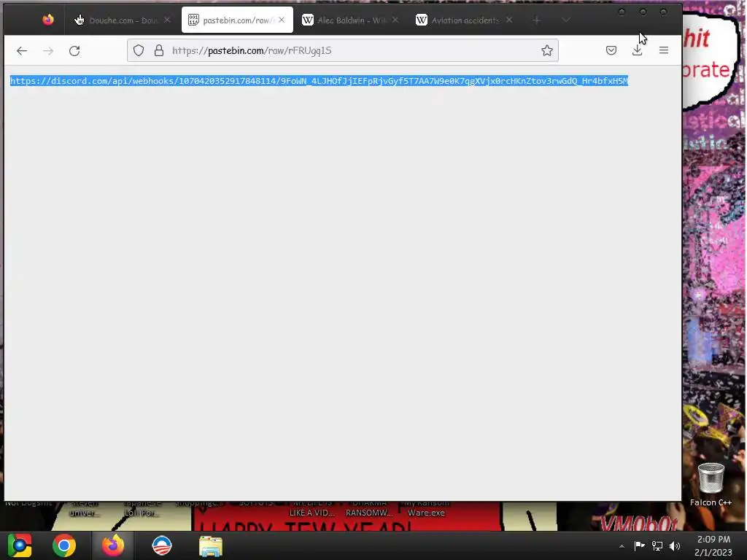Viewport: 747px width, 560px height.
Task: Select the pastebin.com/raw tab
Action: 237,20
